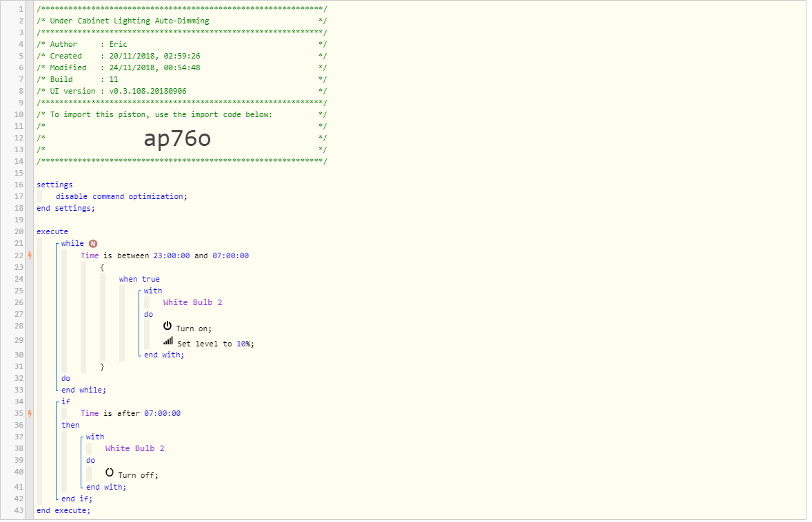This screenshot has height=522, width=812.
Task: Click the do keyword on line 32
Action: click(65, 378)
